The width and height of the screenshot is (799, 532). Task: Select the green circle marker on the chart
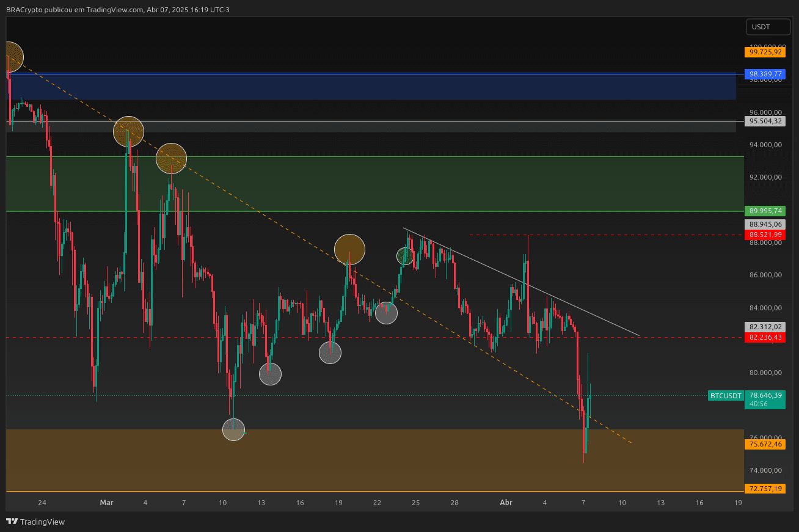[404, 256]
